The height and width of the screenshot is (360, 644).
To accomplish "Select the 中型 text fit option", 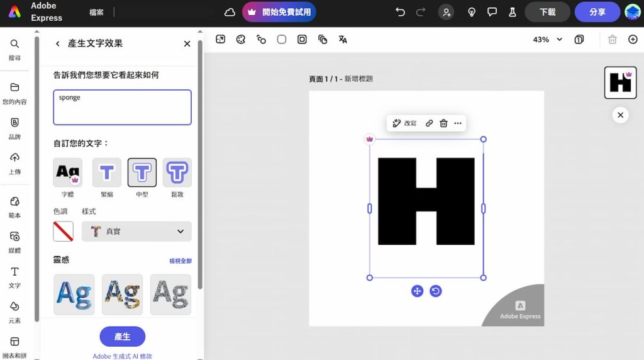I will (x=142, y=172).
